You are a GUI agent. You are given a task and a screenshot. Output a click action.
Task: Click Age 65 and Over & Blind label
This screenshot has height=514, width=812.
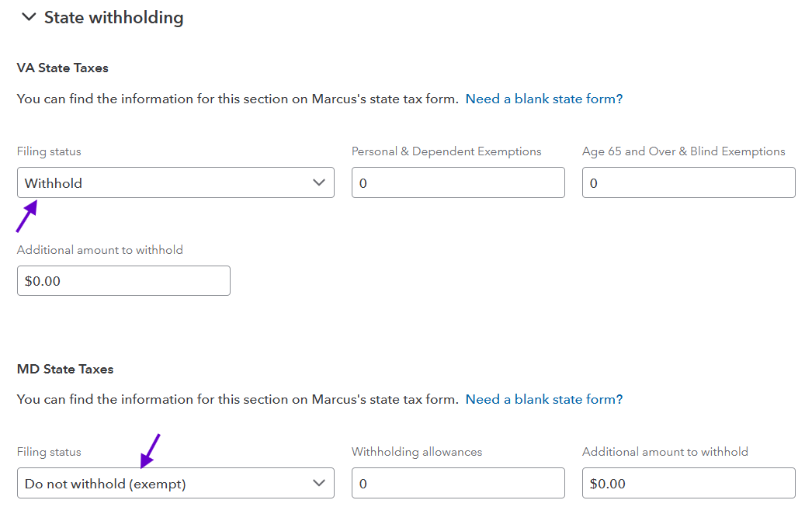tap(683, 152)
